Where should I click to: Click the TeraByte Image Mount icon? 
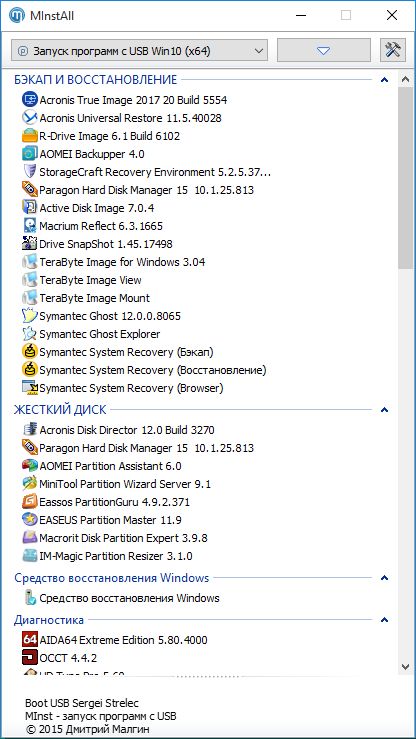30,298
